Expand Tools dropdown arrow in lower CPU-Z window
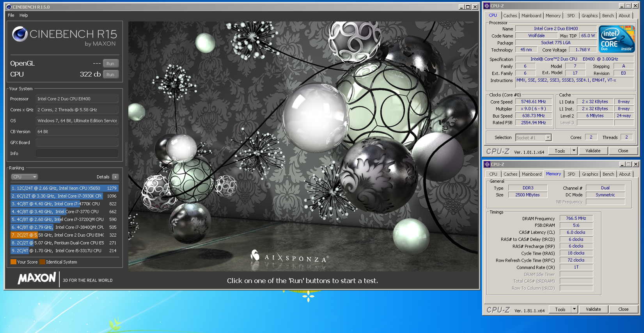The width and height of the screenshot is (644, 333). pos(574,309)
